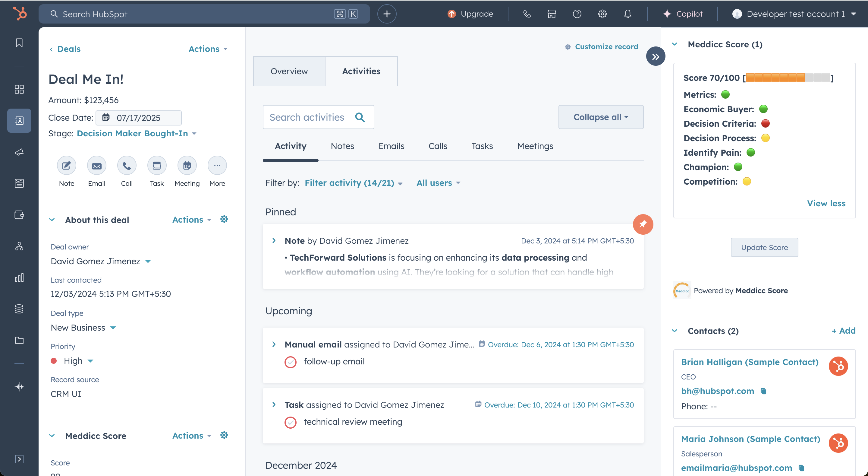Open Meddicc Score section settings gear
This screenshot has height=476, width=868.
coord(224,435)
